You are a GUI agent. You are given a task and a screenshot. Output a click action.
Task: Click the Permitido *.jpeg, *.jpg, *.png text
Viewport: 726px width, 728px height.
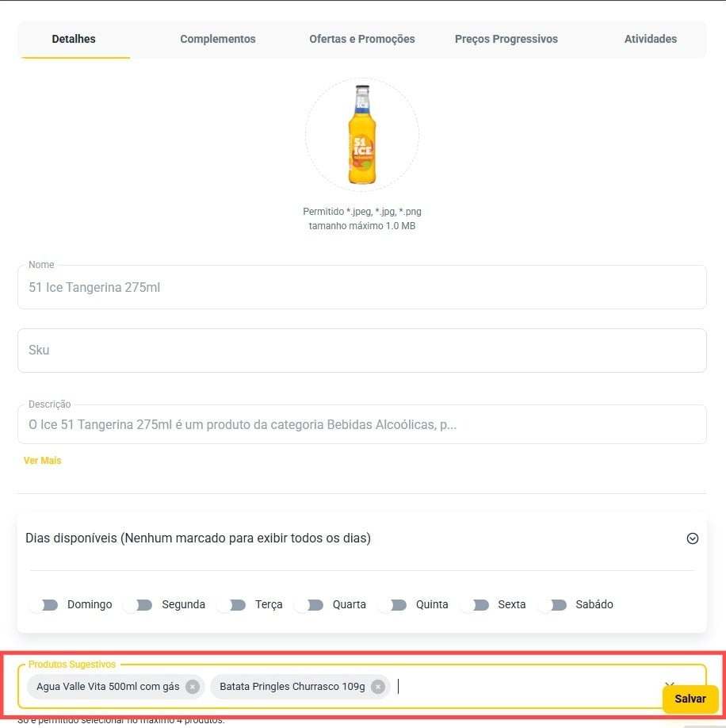pyautogui.click(x=362, y=212)
